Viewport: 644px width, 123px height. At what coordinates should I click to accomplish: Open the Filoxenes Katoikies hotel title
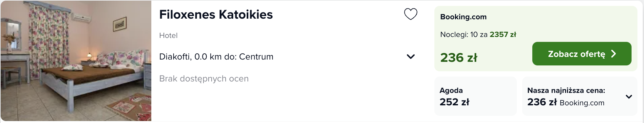[216, 14]
